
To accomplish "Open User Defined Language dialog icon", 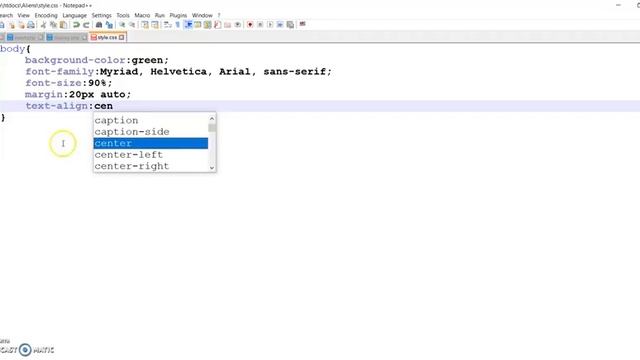I will (x=198, y=25).
